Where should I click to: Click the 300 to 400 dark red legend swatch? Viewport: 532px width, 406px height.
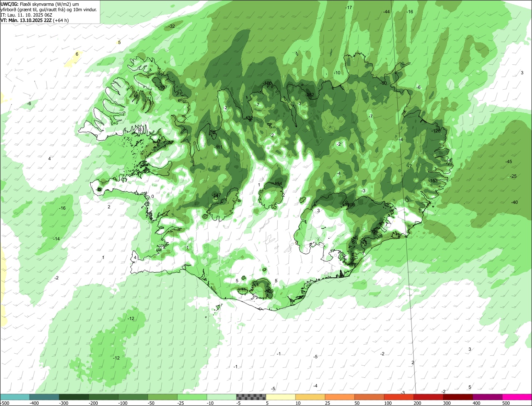(x=458, y=397)
